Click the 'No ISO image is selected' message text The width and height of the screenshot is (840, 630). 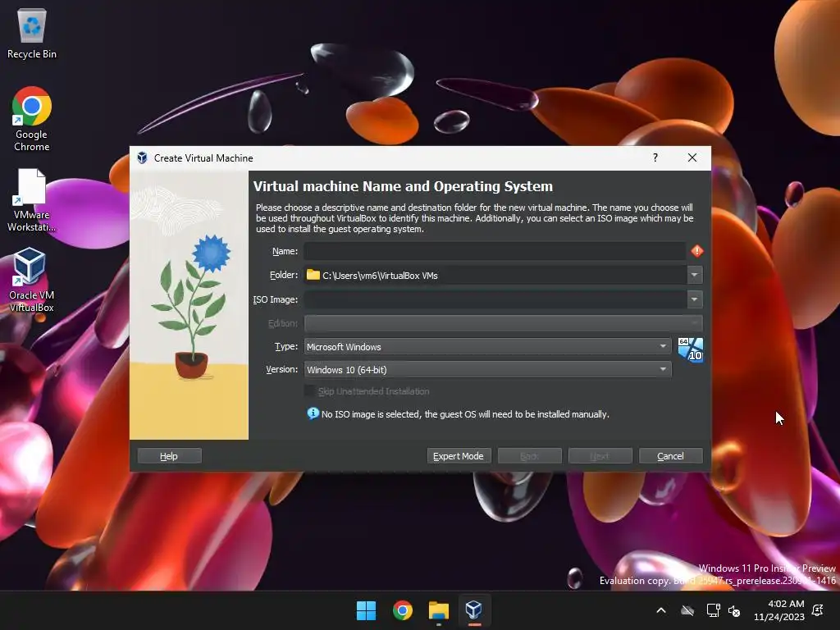click(465, 414)
